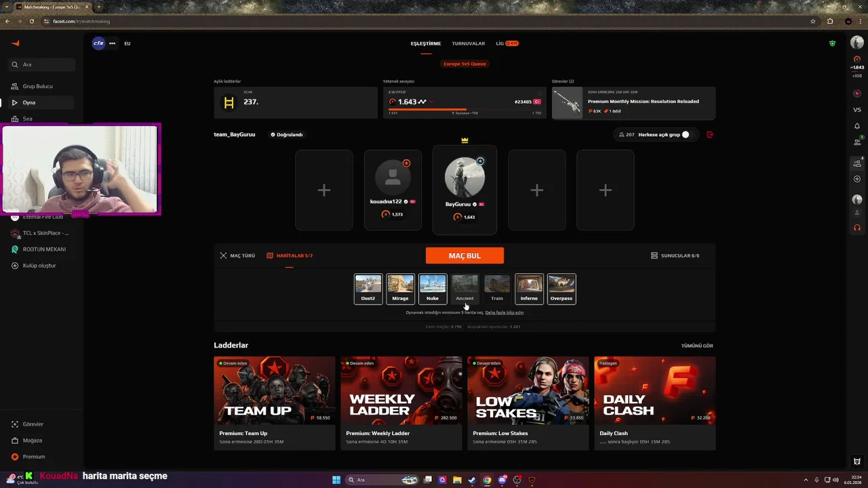Toggle Overpass map selection

coord(561,289)
